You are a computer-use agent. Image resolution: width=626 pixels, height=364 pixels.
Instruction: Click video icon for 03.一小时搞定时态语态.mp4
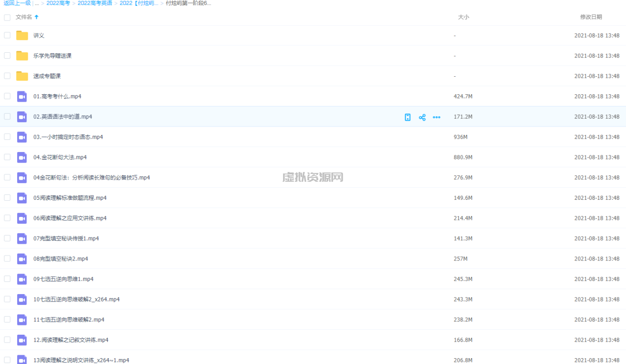point(22,137)
